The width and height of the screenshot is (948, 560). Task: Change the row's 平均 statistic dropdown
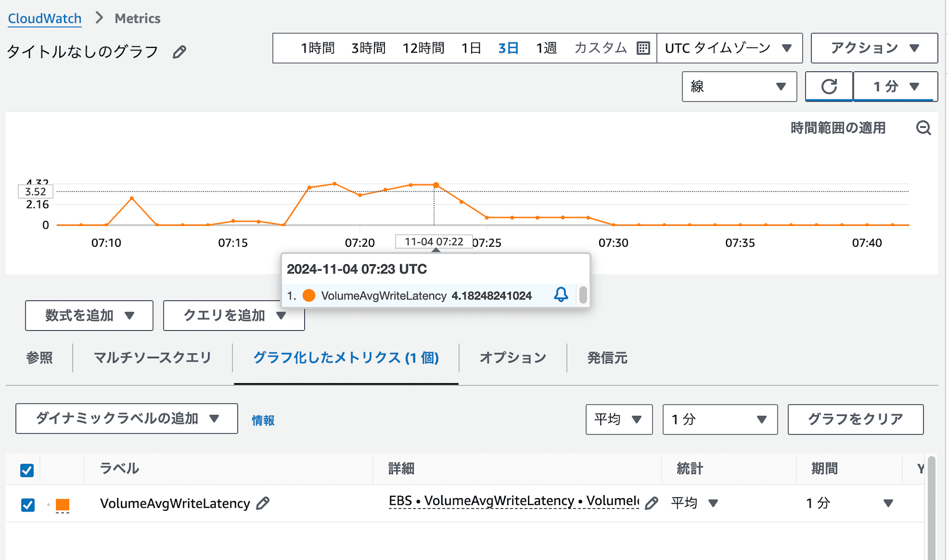[695, 503]
